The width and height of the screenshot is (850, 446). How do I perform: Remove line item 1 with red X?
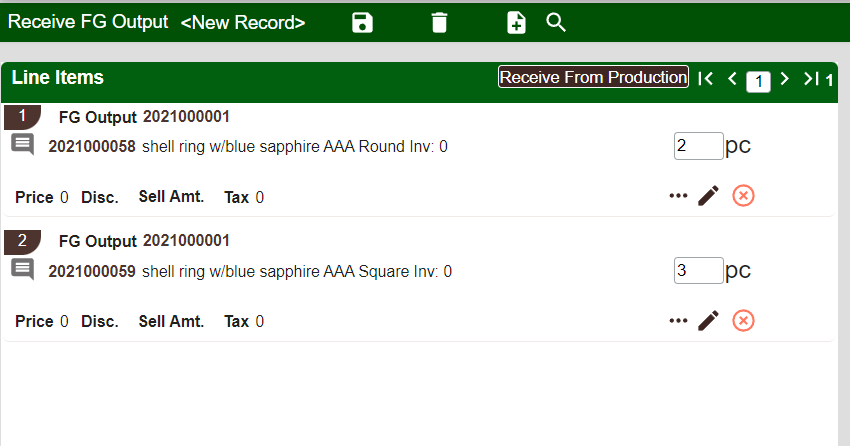pos(742,196)
